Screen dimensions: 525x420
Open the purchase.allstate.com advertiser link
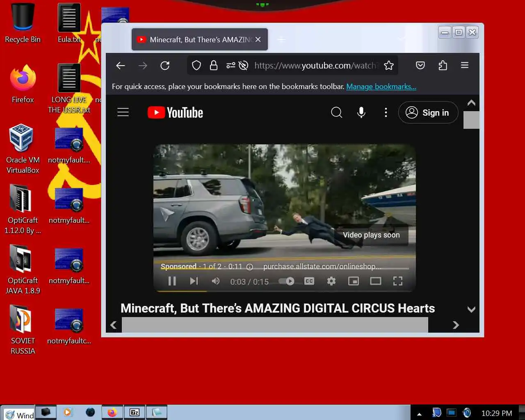[x=322, y=267]
